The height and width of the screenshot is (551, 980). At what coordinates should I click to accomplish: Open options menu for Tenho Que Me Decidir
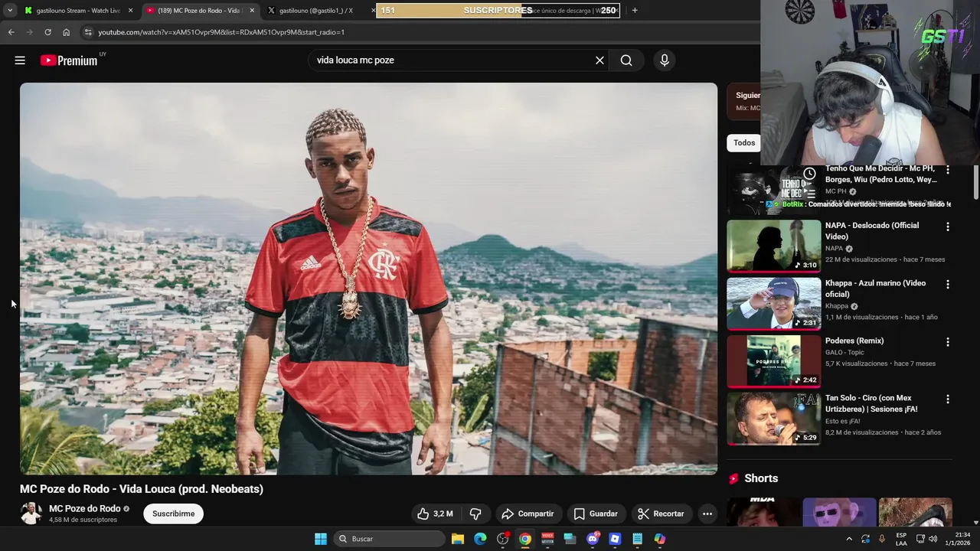coord(948,169)
